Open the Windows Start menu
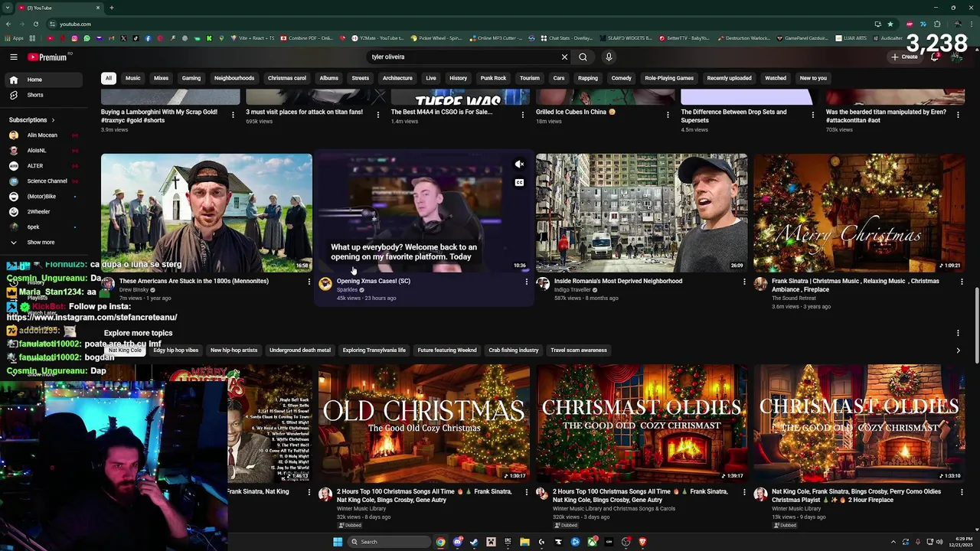The image size is (980, 551). coord(337,542)
